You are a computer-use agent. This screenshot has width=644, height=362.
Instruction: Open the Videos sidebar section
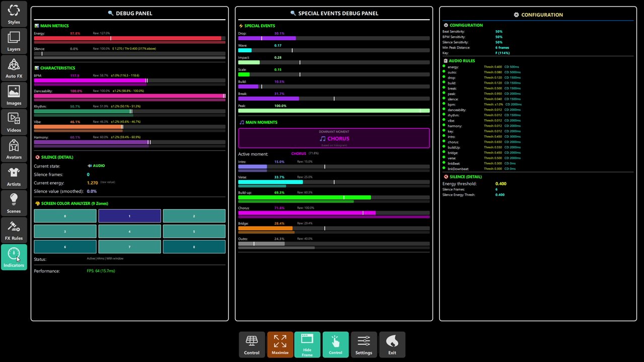(x=14, y=122)
